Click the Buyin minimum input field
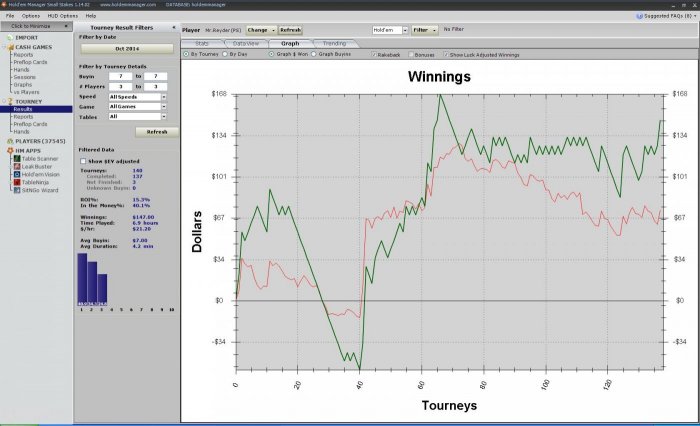This screenshot has width=700, height=426. pos(121,76)
